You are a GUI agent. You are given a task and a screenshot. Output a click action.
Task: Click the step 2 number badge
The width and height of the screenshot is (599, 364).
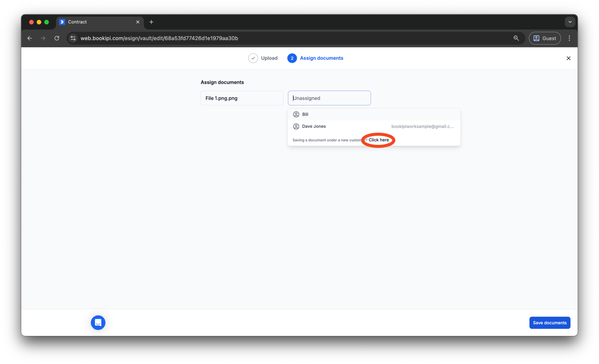[292, 58]
